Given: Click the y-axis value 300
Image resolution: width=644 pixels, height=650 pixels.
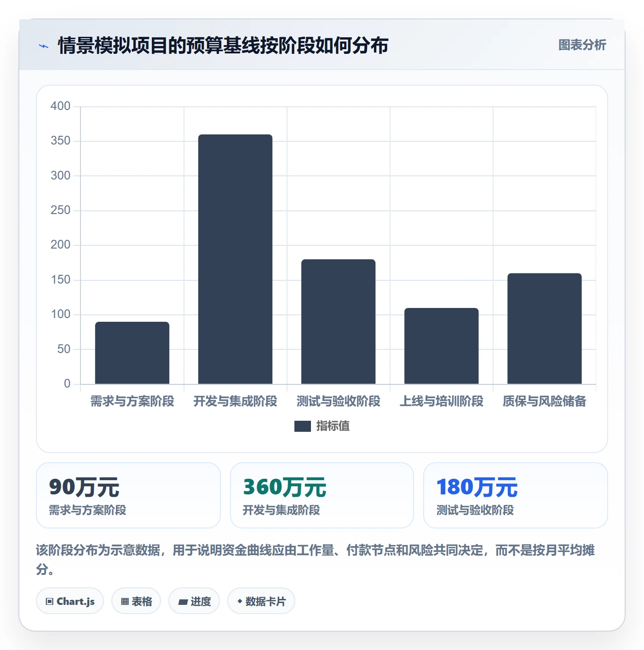Looking at the screenshot, I should (60, 176).
